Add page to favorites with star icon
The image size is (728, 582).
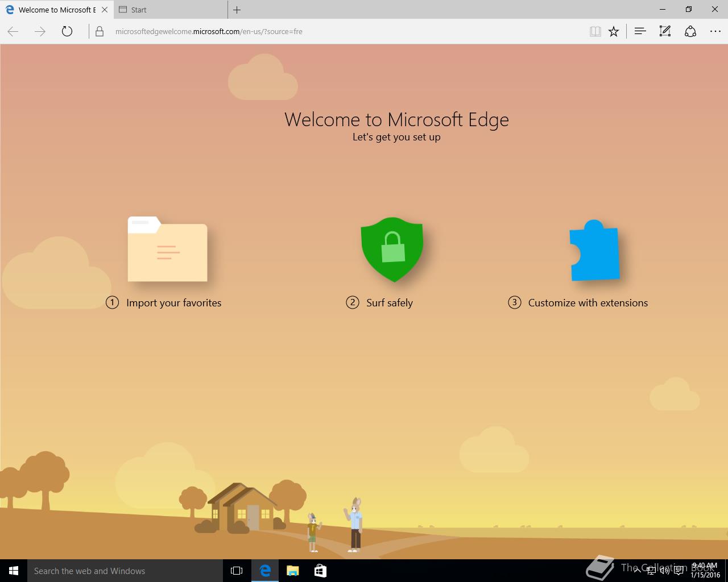point(614,32)
